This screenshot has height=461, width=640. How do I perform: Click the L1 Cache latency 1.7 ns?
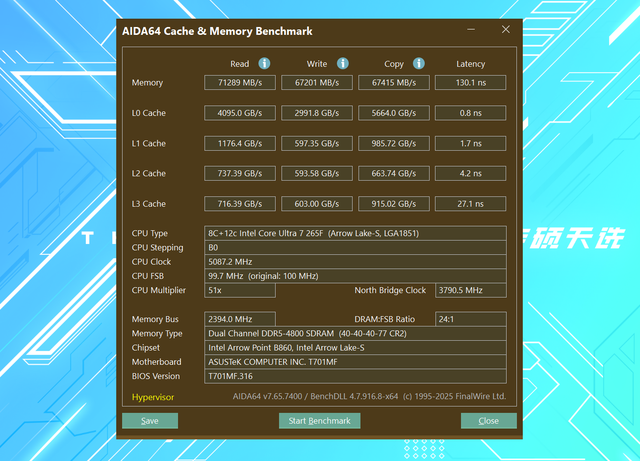pos(471,143)
